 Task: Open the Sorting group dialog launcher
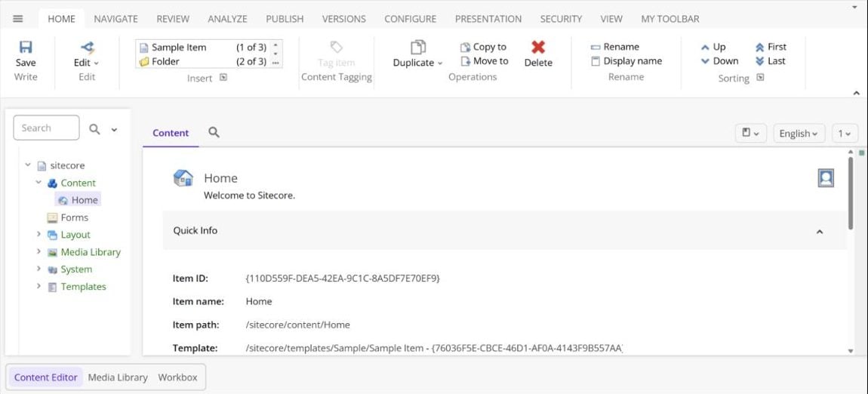[x=760, y=78]
